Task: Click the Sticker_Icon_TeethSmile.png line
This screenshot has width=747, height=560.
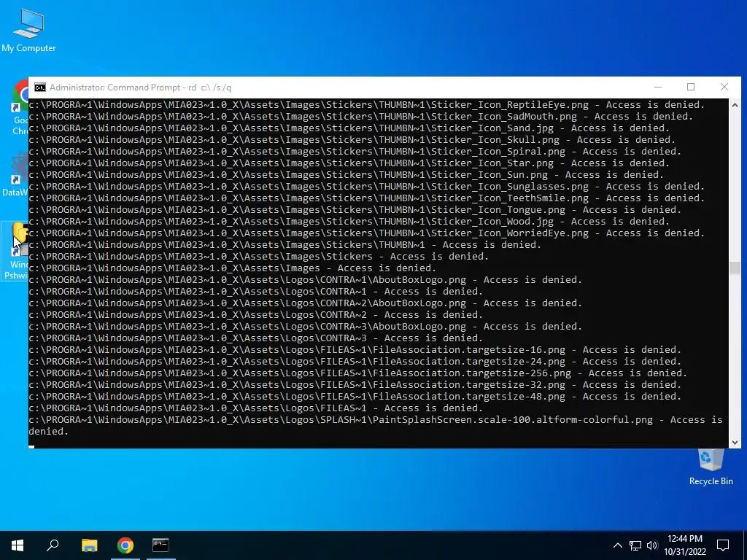Action: tap(367, 198)
